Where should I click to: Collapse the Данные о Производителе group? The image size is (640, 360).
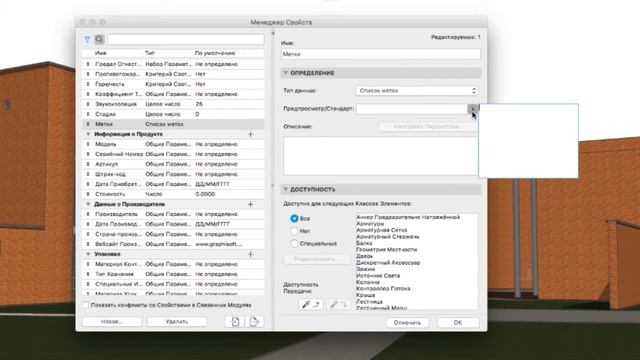(88, 204)
